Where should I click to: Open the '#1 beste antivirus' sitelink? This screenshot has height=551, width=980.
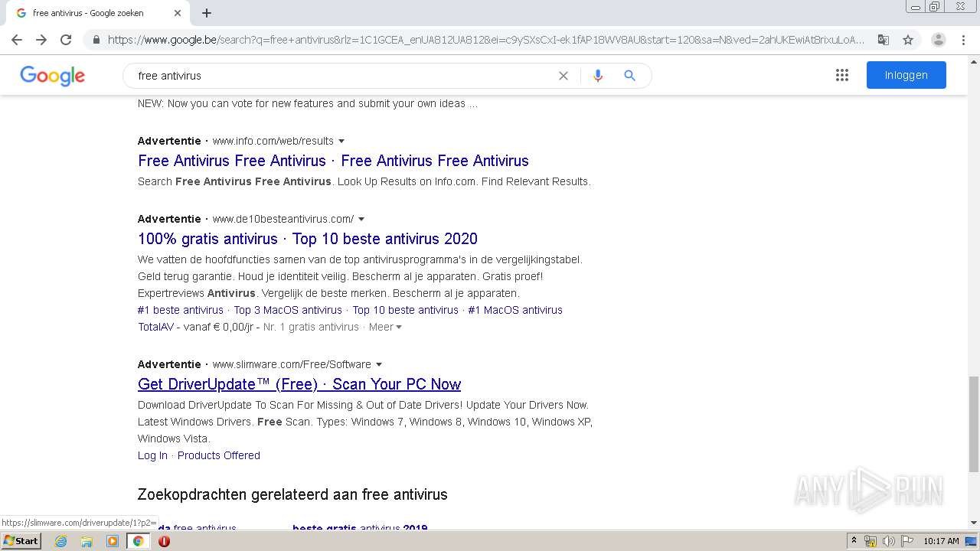(181, 310)
